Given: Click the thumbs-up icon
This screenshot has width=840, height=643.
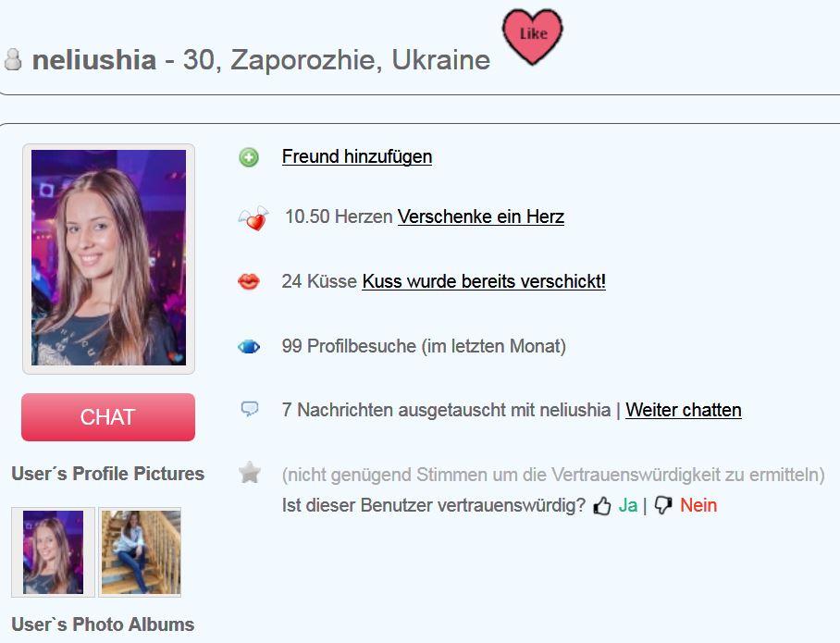Looking at the screenshot, I should [x=602, y=505].
